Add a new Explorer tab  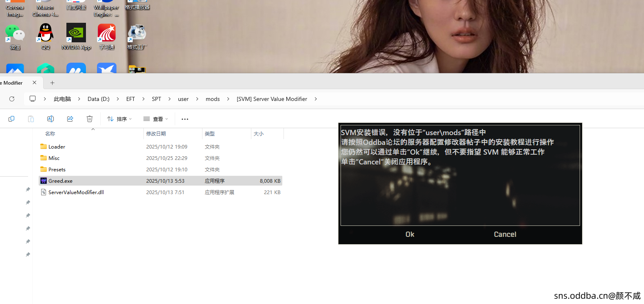pyautogui.click(x=52, y=83)
